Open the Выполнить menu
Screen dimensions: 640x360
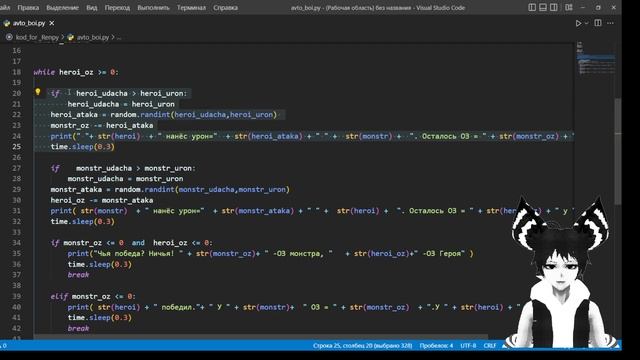(x=153, y=8)
